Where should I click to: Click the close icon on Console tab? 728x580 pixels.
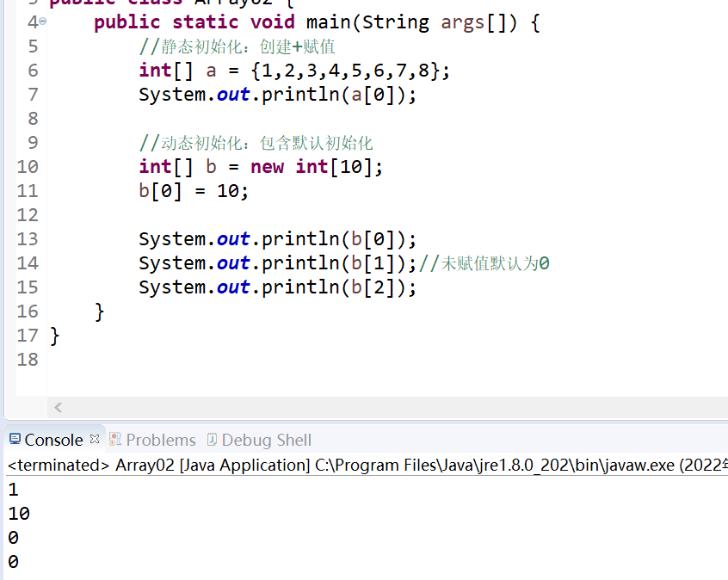[x=94, y=439]
